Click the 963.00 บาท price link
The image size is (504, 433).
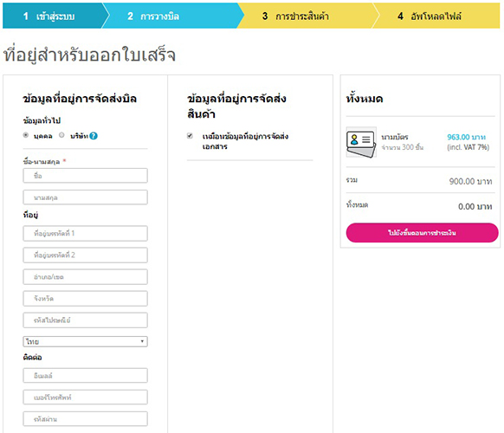(466, 138)
